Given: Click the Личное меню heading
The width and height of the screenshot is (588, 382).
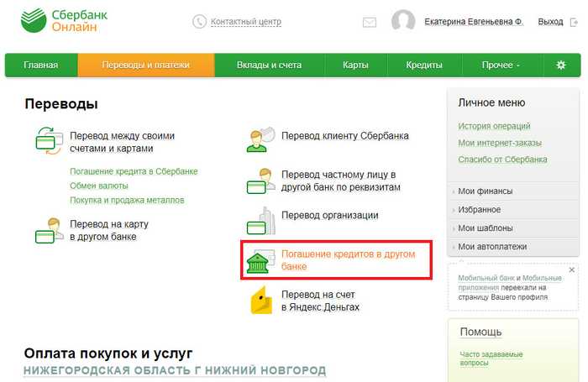Looking at the screenshot, I should click(x=491, y=102).
